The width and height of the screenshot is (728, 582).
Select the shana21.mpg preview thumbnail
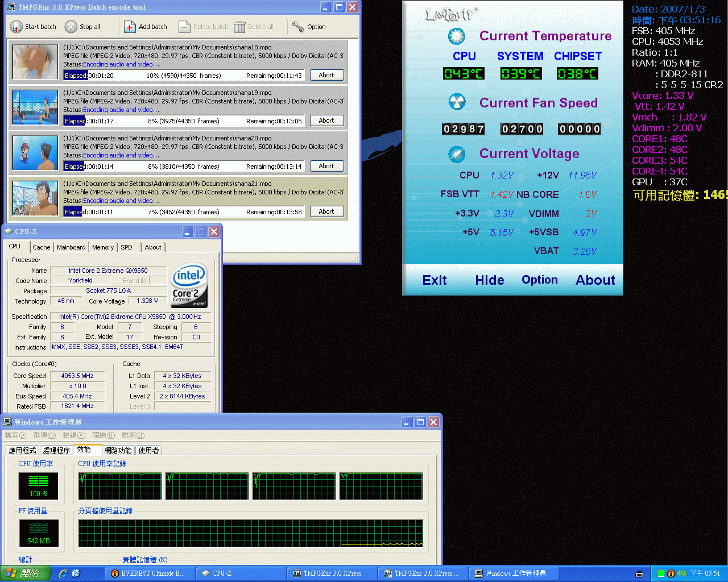tap(35, 198)
